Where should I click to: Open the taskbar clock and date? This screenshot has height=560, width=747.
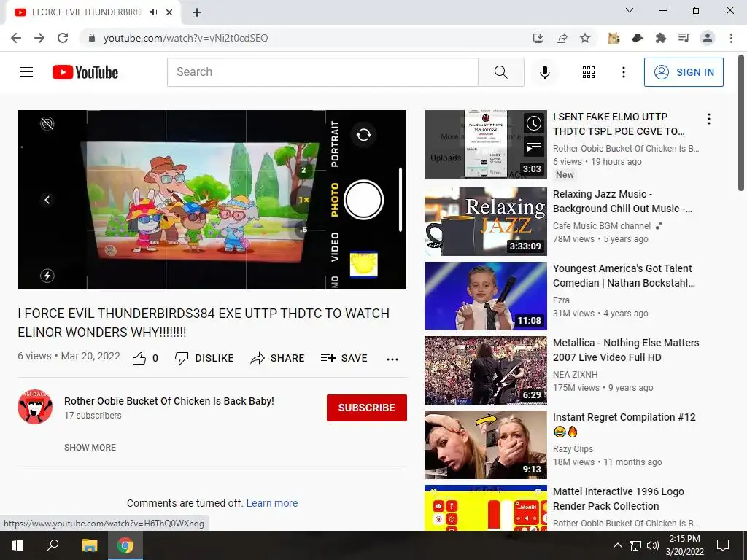(684, 545)
